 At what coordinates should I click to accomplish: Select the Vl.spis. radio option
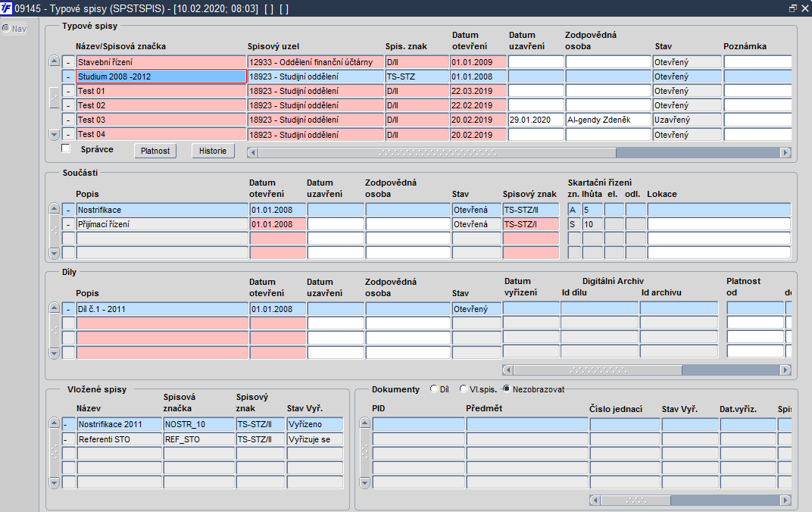(x=464, y=389)
